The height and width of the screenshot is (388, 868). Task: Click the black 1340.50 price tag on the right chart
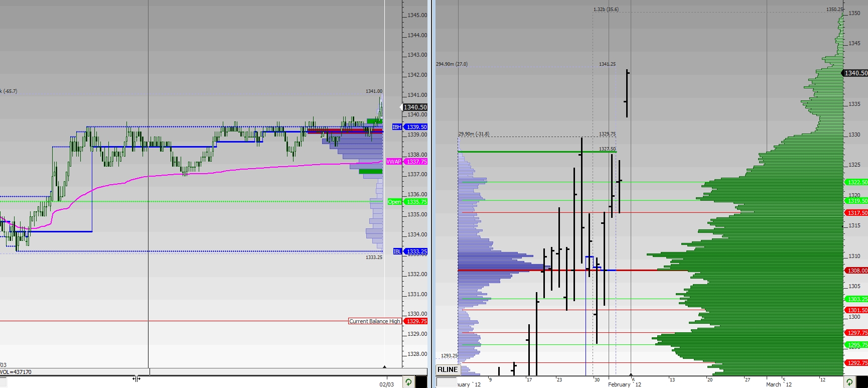click(x=855, y=73)
